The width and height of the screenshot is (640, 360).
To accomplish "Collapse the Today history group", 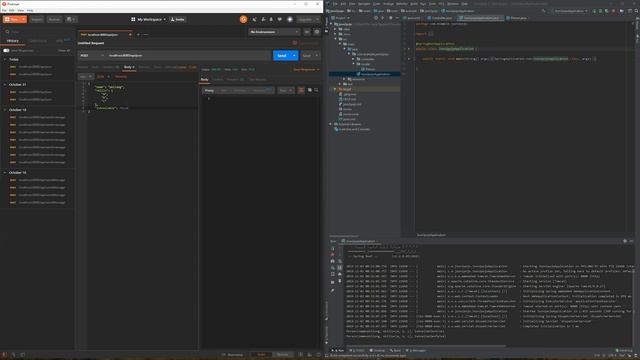I will pyautogui.click(x=5, y=60).
